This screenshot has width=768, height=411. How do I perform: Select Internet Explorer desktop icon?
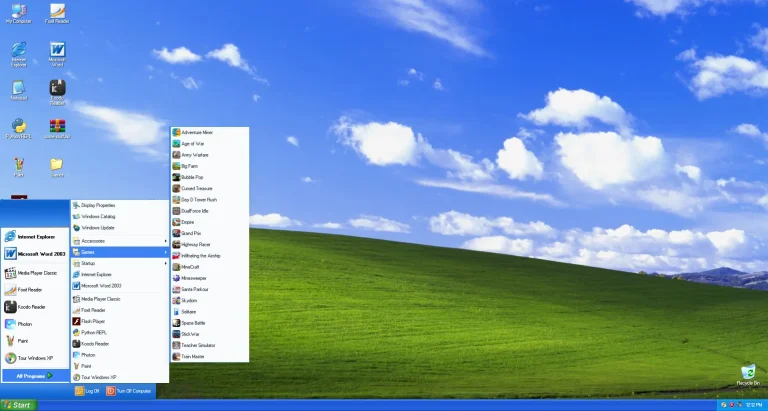point(19,54)
